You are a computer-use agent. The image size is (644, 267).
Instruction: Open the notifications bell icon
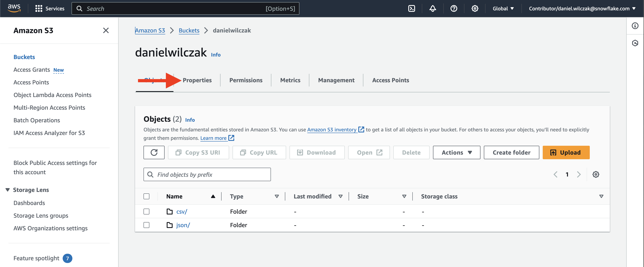433,8
